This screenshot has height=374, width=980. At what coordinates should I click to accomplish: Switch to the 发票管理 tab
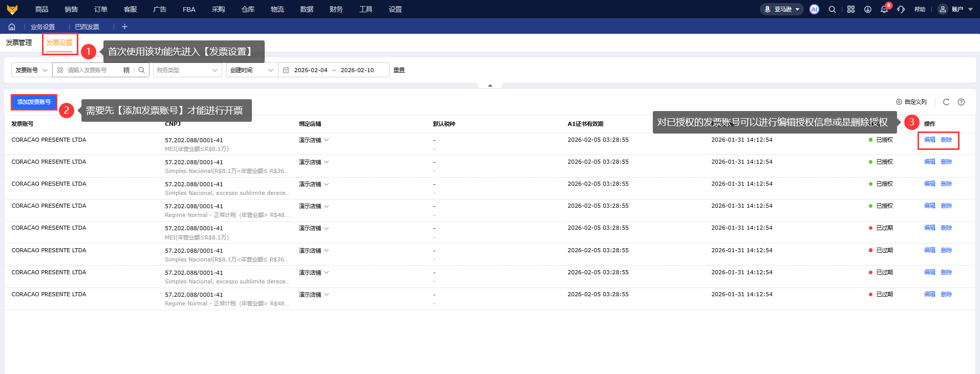pyautogui.click(x=19, y=42)
